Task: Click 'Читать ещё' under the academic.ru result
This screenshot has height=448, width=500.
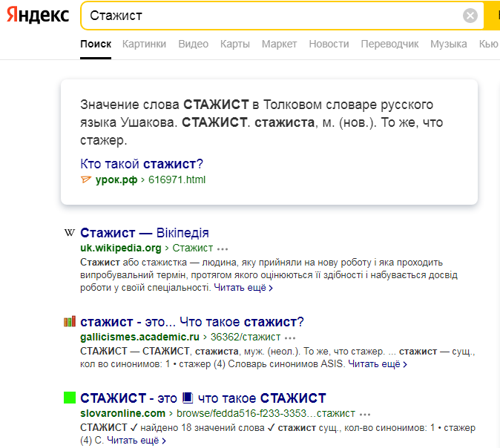Action: [378, 364]
